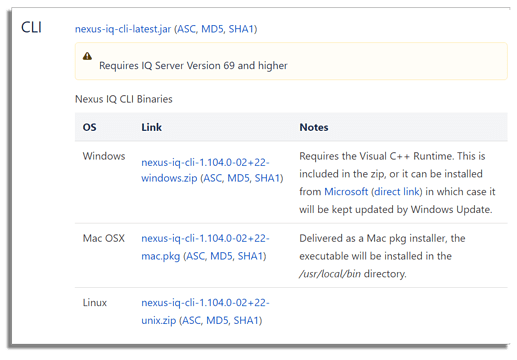Screen dimensions: 517x360
Task: Open SHA1 link in Mac OSX row
Action: pos(250,256)
